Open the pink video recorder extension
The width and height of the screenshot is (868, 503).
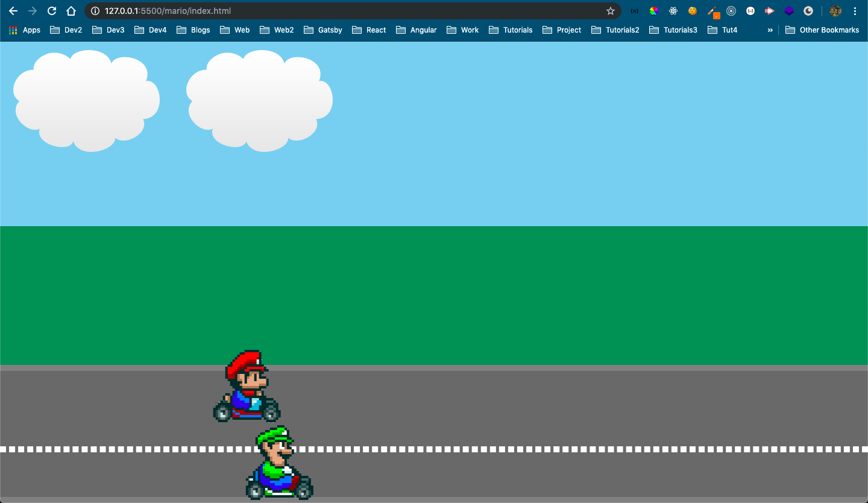(769, 11)
